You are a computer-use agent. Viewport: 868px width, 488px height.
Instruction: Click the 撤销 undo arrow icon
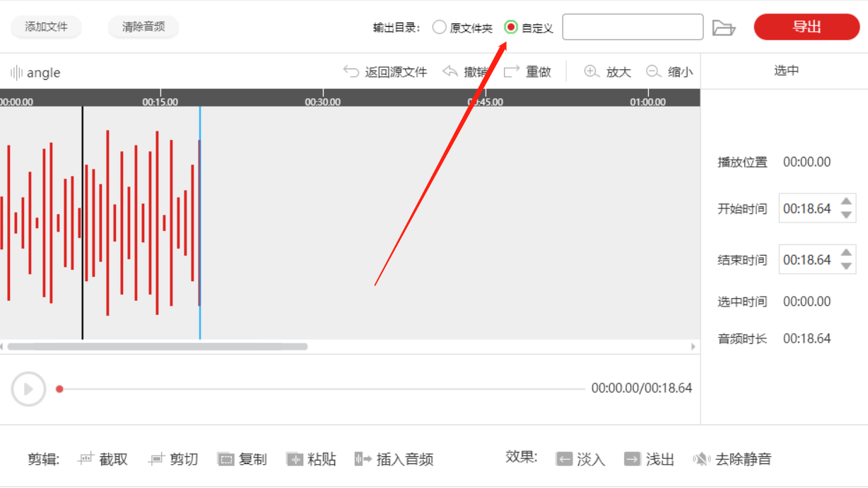450,71
